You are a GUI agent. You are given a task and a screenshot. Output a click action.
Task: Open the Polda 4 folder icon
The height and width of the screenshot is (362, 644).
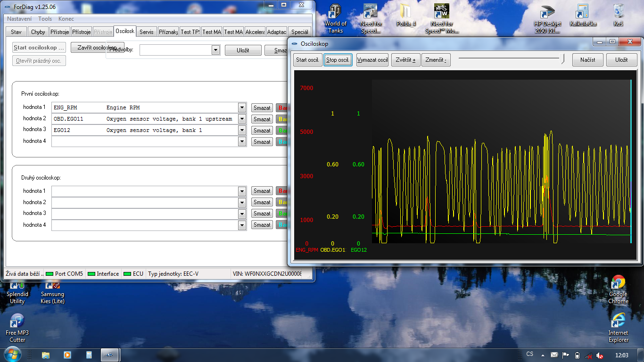click(405, 12)
